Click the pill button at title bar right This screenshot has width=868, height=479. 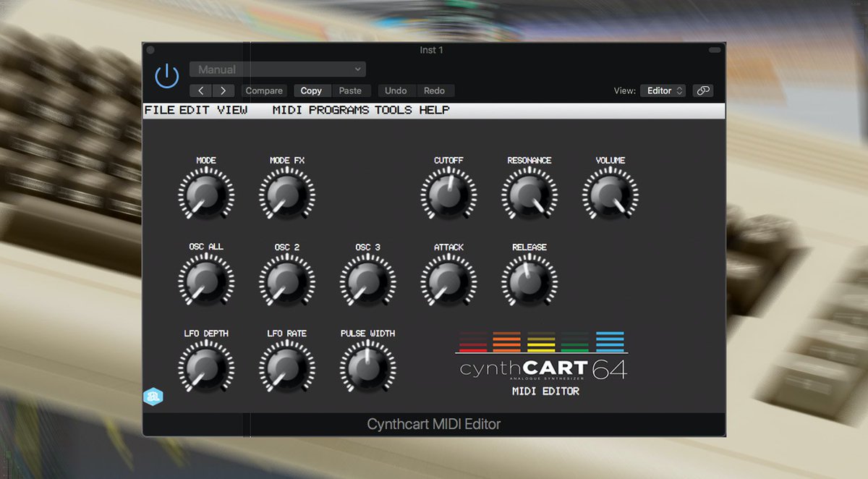tap(715, 50)
